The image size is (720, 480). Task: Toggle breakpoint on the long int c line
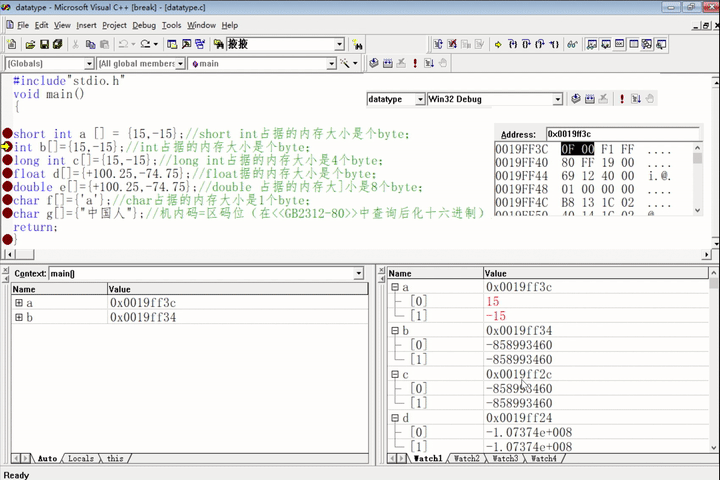(x=7, y=160)
